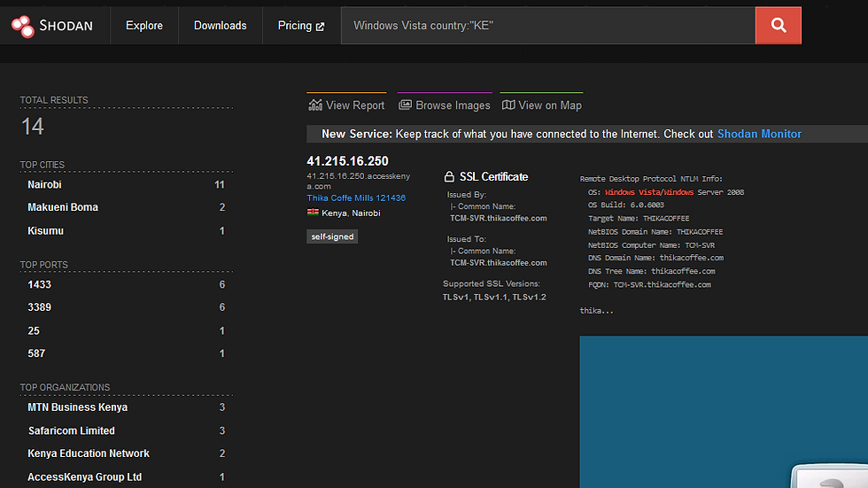Open the View Report tab

[346, 105]
